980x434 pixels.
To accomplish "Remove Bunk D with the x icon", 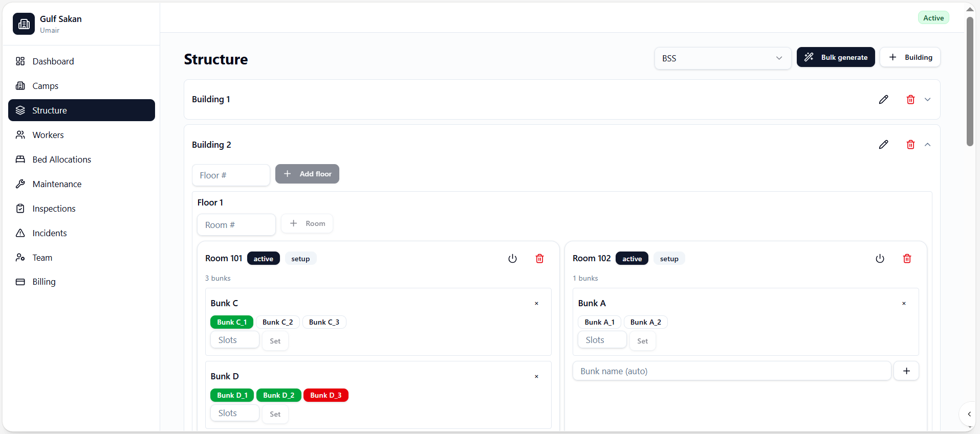I will [536, 377].
